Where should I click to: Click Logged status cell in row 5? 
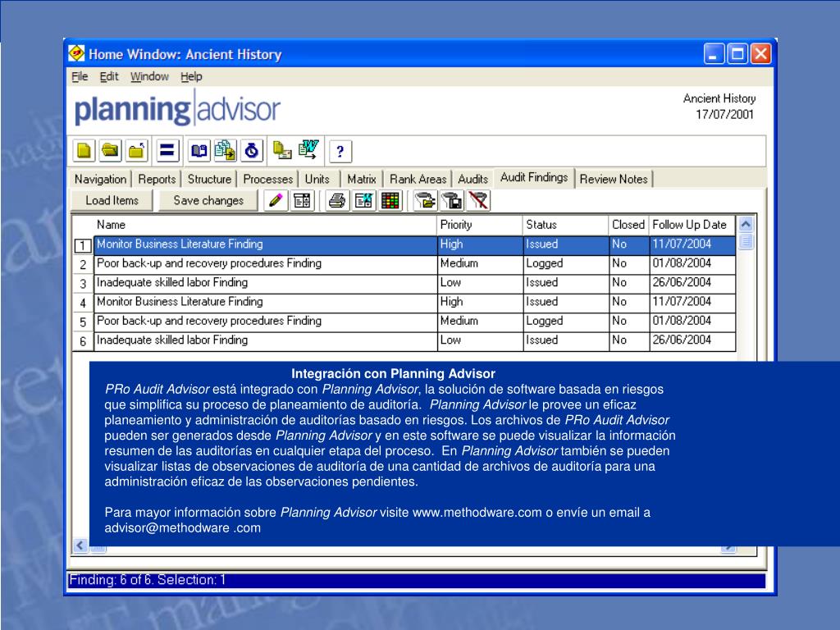[566, 322]
